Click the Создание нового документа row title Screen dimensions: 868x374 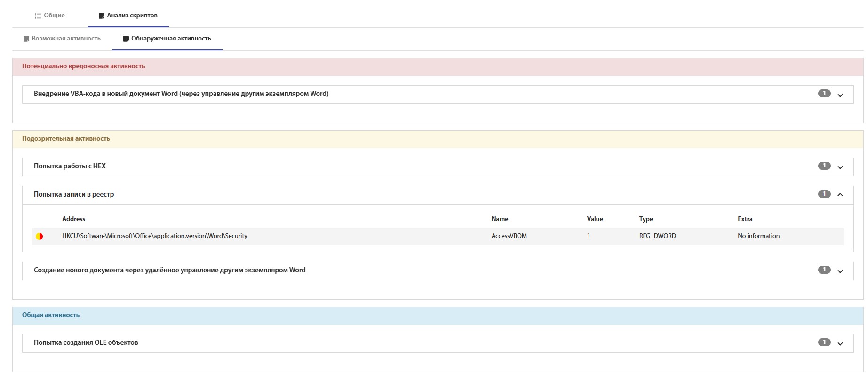pos(169,270)
